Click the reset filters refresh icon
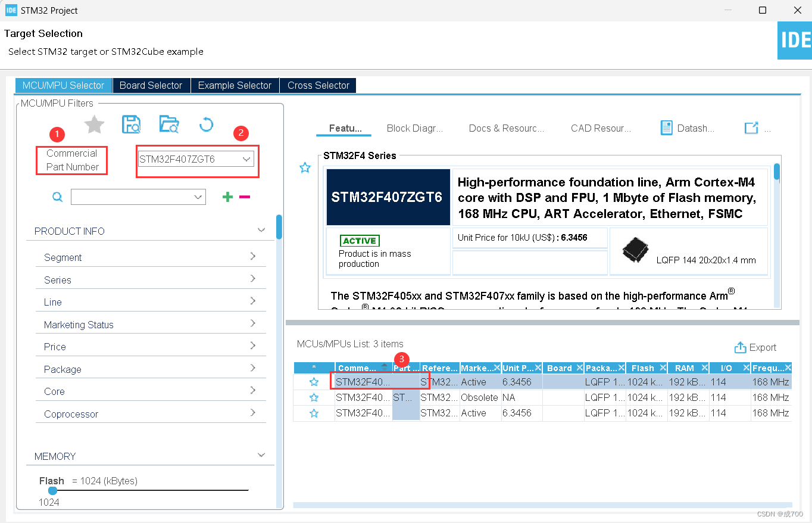Viewport: 812px width, 523px height. (206, 124)
